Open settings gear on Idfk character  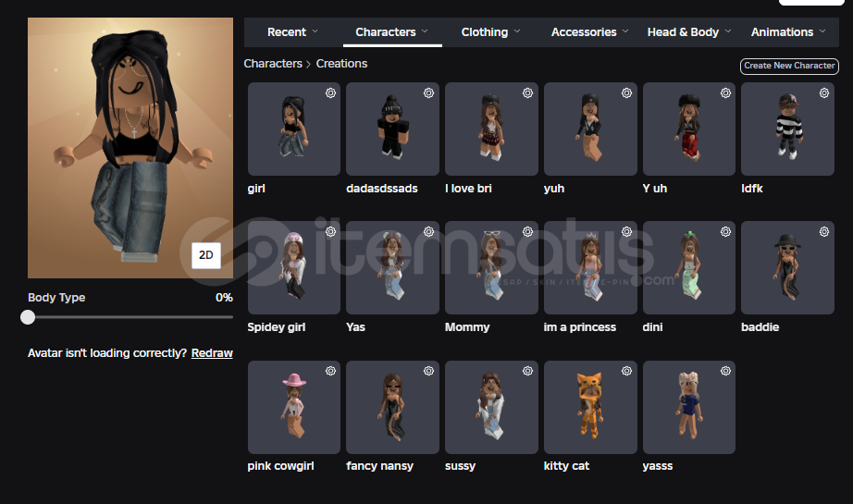click(x=824, y=93)
